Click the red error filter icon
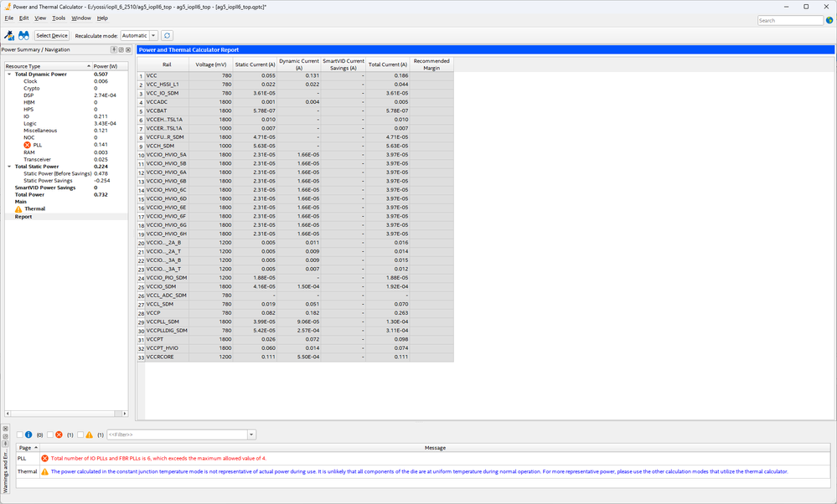837x504 pixels. coord(59,435)
